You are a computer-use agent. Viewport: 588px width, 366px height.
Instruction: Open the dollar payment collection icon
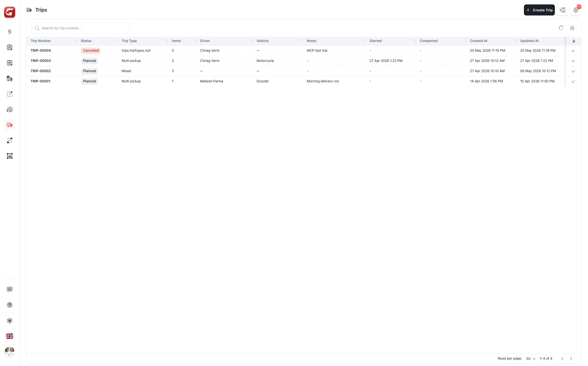point(10,94)
